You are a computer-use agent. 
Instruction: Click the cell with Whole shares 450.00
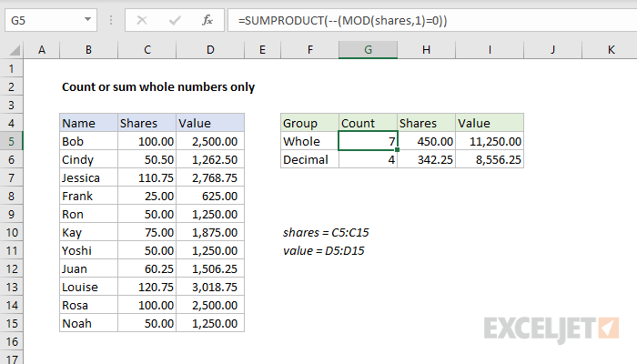coord(426,141)
